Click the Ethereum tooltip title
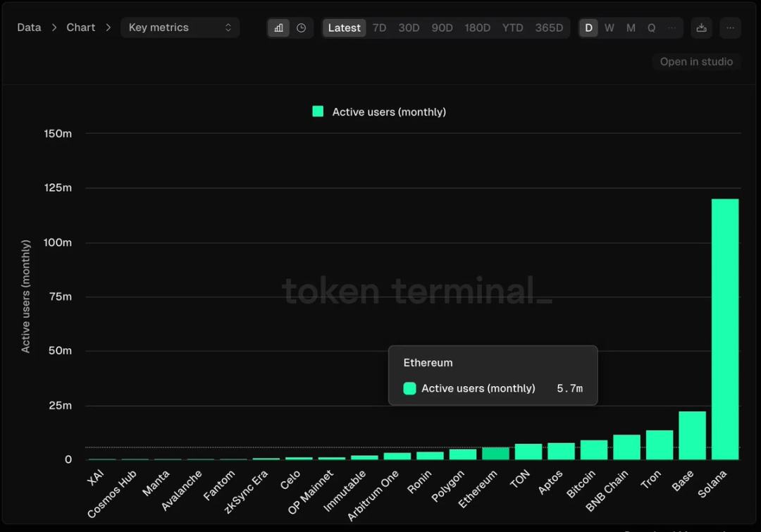The height and width of the screenshot is (532, 761). (x=428, y=363)
